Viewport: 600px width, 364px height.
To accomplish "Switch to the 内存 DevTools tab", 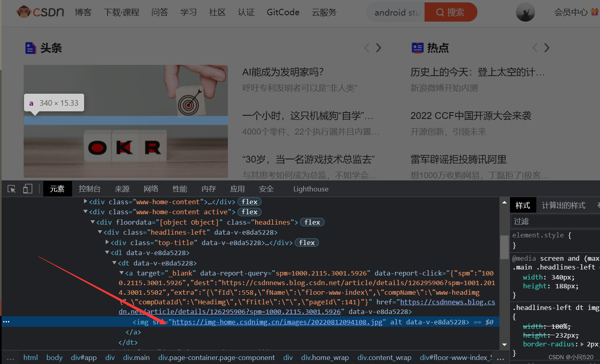I will click(209, 189).
